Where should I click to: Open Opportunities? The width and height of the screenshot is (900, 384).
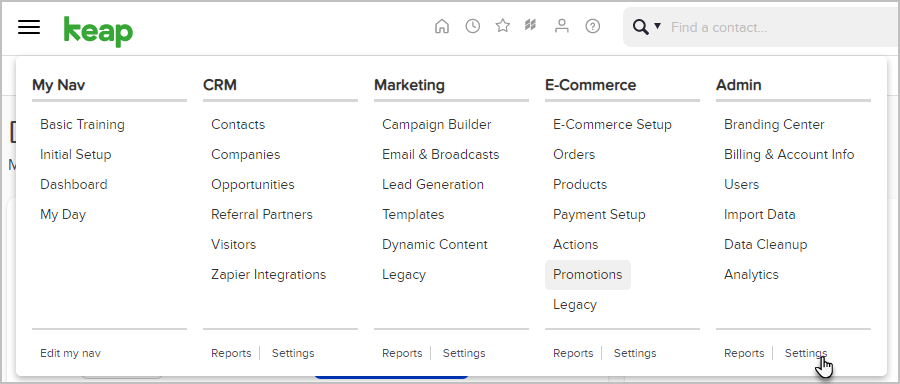[x=253, y=185]
